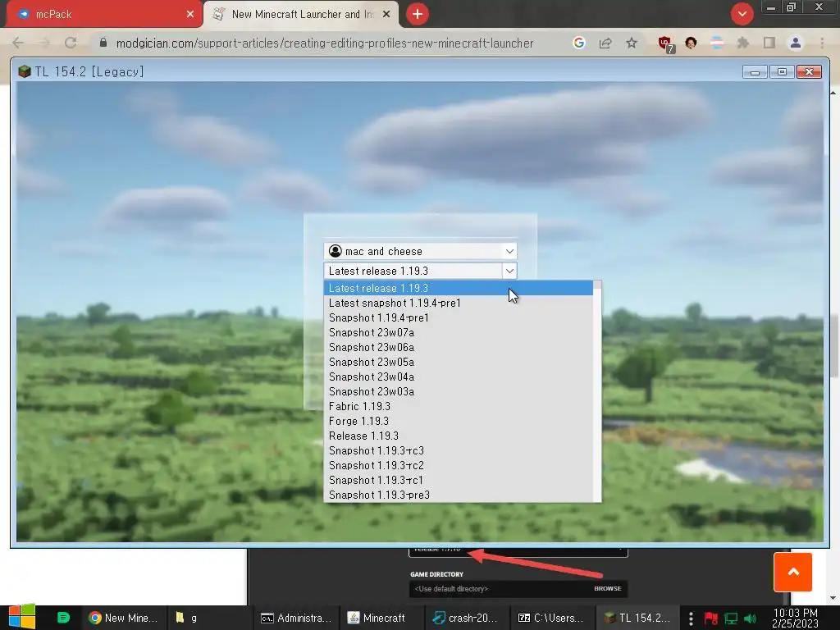Switch to New Minecraft Launcher tab
This screenshot has width=840, height=630.
click(302, 15)
